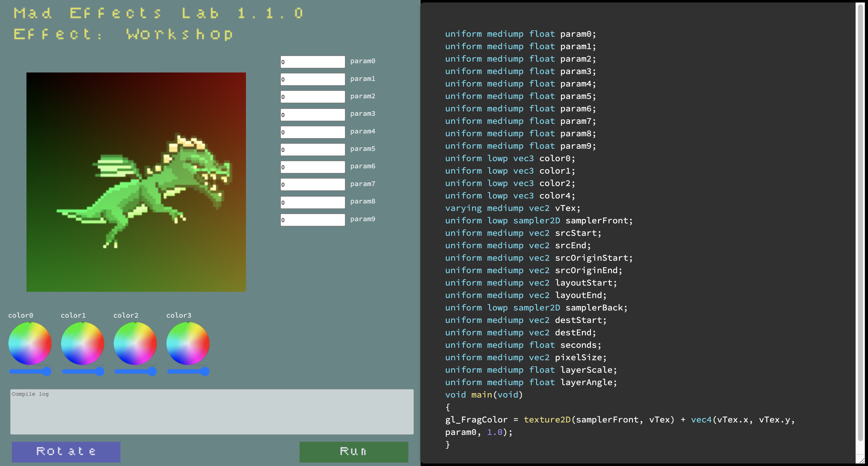Viewport: 868px width, 466px height.
Task: Click the 'samplerBack' declaration line
Action: click(x=536, y=308)
